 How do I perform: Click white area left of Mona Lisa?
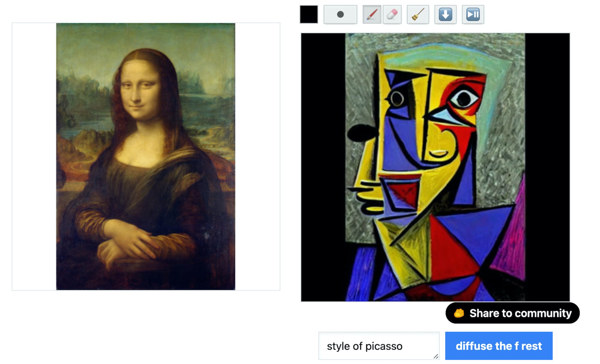coord(34,156)
